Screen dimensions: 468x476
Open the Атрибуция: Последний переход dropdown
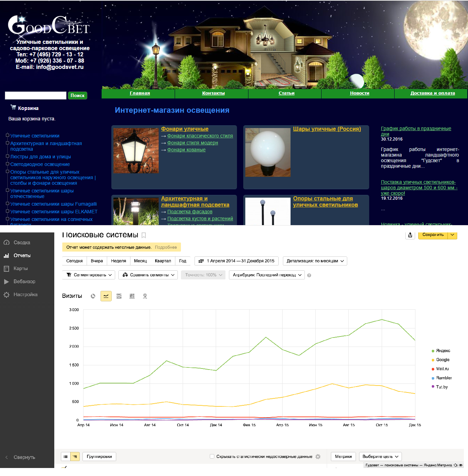(x=267, y=275)
